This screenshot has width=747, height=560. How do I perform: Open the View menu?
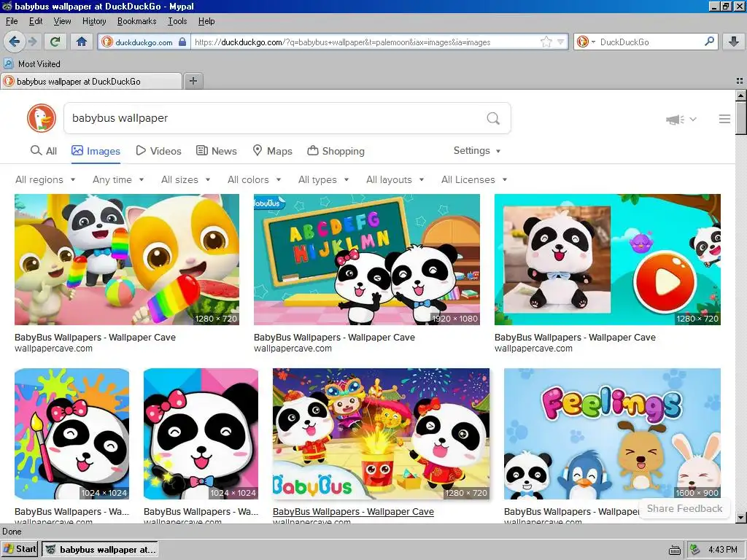tap(63, 21)
